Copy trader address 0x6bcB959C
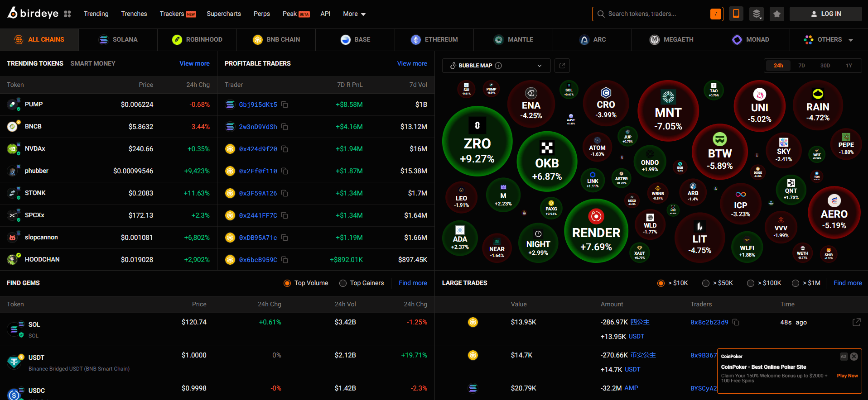 coord(285,260)
